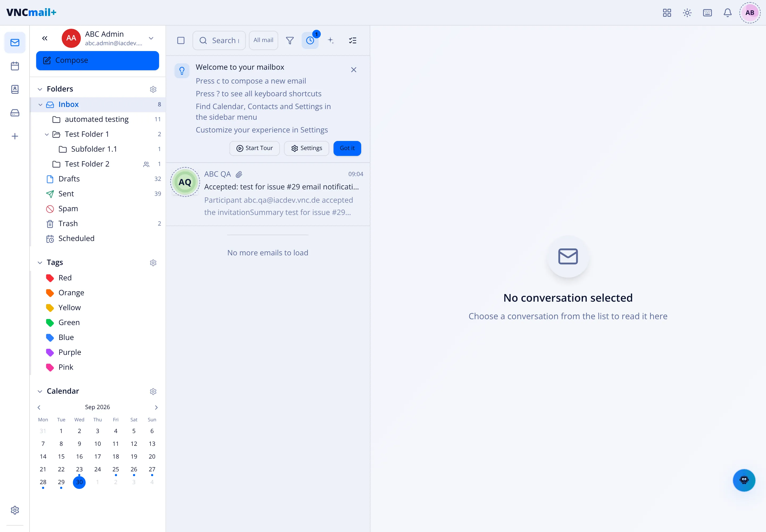766x532 pixels.
Task: Click Settings button in welcome banner
Action: click(306, 148)
